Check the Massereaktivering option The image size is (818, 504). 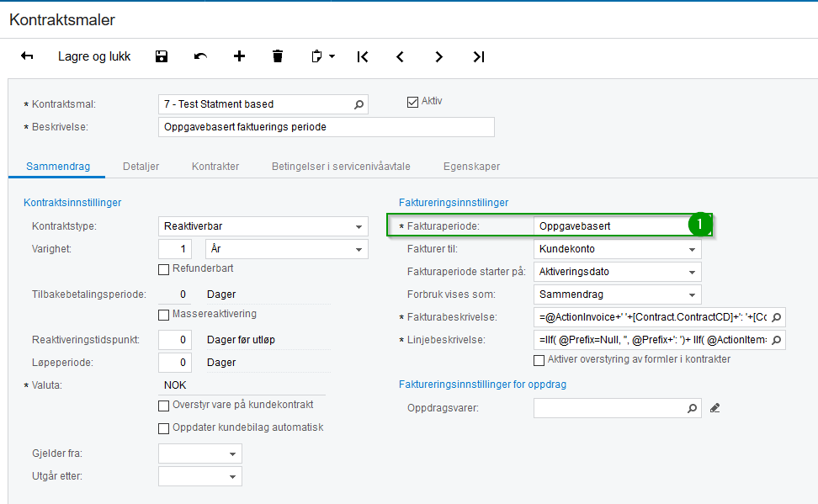[164, 315]
